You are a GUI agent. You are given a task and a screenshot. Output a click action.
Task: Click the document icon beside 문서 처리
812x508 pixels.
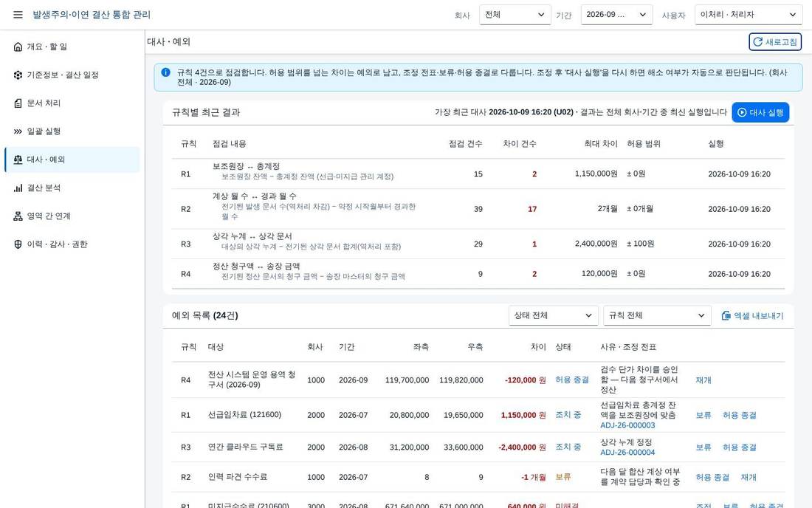click(x=18, y=103)
